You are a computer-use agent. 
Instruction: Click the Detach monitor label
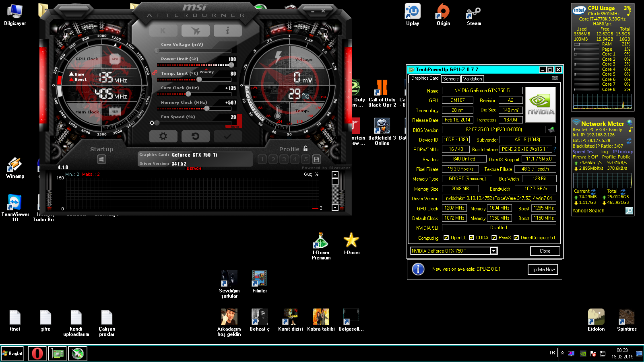click(194, 169)
